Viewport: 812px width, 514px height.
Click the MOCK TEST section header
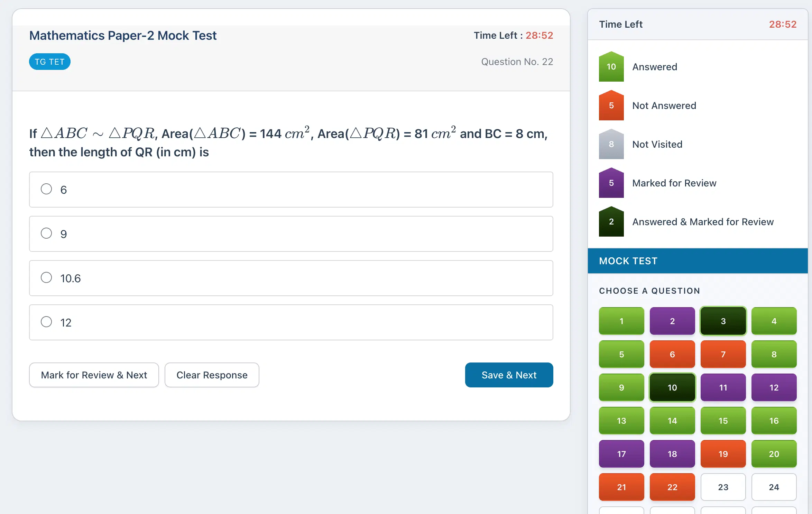click(x=628, y=261)
